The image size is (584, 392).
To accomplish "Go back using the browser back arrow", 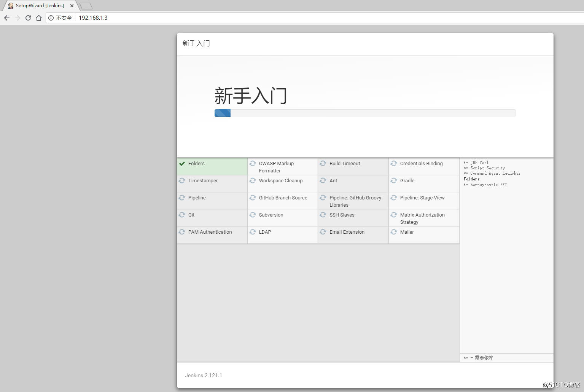I will point(7,18).
